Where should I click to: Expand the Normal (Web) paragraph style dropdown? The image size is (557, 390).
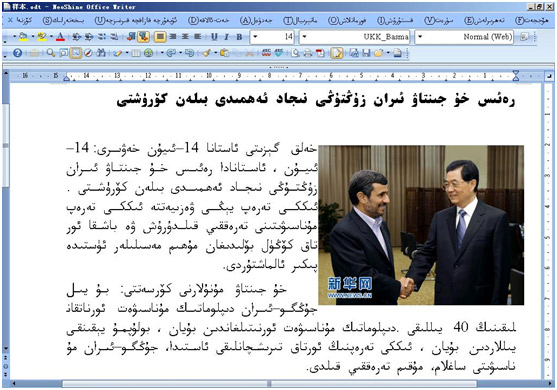[x=420, y=37]
